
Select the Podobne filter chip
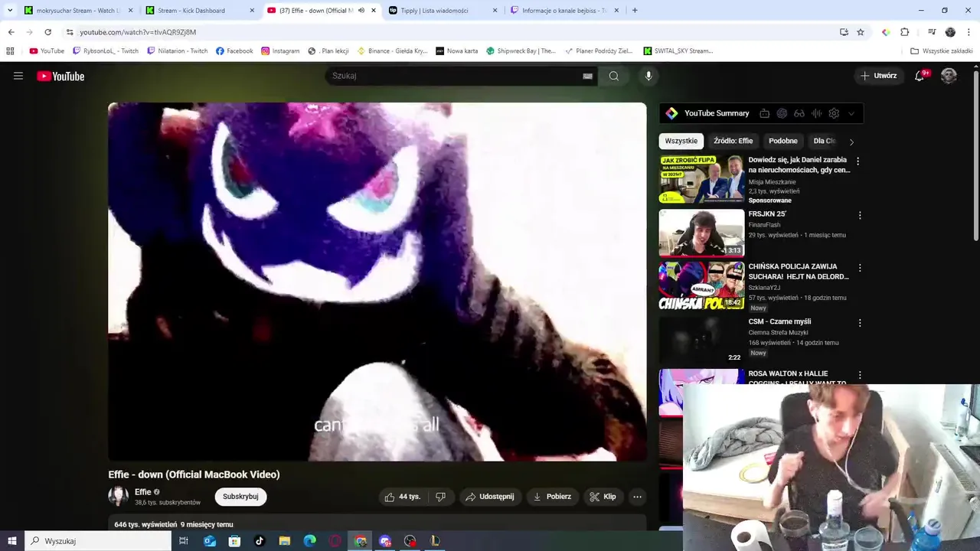coord(783,142)
